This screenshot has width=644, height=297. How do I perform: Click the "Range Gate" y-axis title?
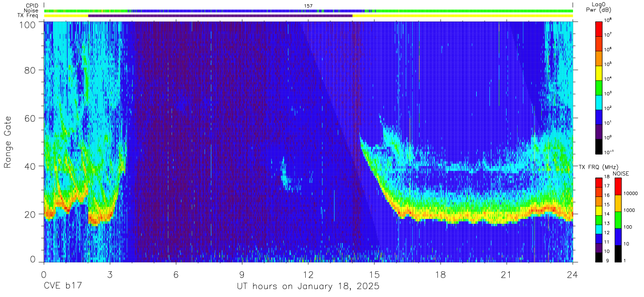tap(8, 141)
